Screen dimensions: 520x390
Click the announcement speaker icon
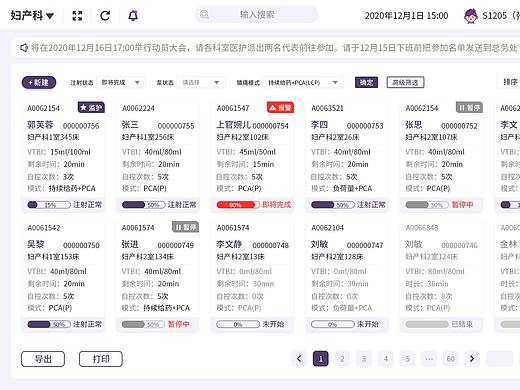pyautogui.click(x=24, y=48)
